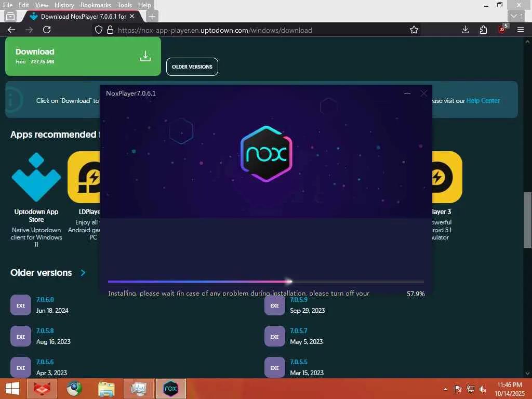Viewport: 532px width, 399px height.
Task: Click the scrollbar down arrow
Action: click(527, 374)
